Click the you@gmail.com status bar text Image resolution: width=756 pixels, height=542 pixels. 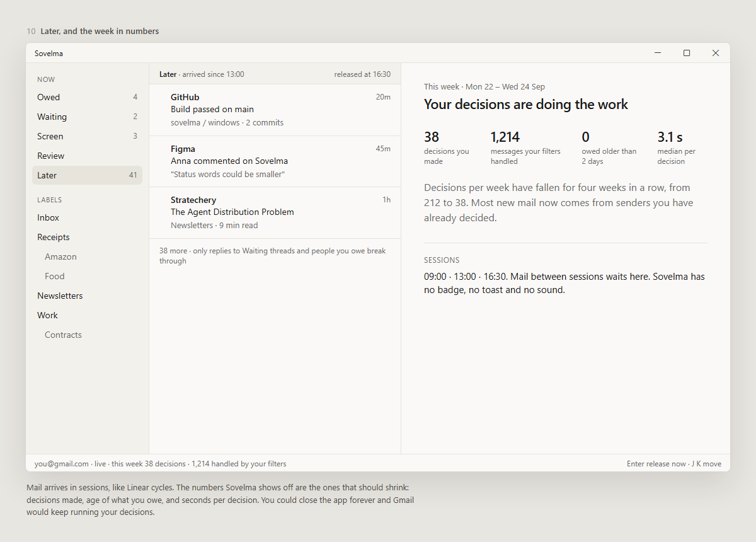(62, 464)
